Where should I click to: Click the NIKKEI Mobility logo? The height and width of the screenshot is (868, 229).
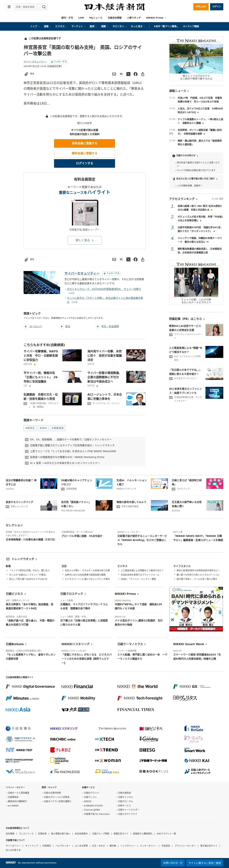click(x=78, y=698)
